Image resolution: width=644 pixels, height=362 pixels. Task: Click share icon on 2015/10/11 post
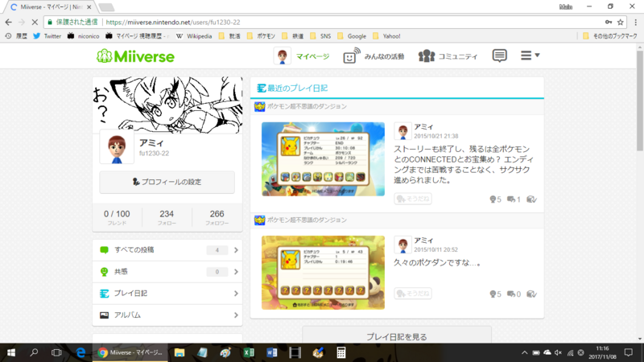click(x=531, y=294)
